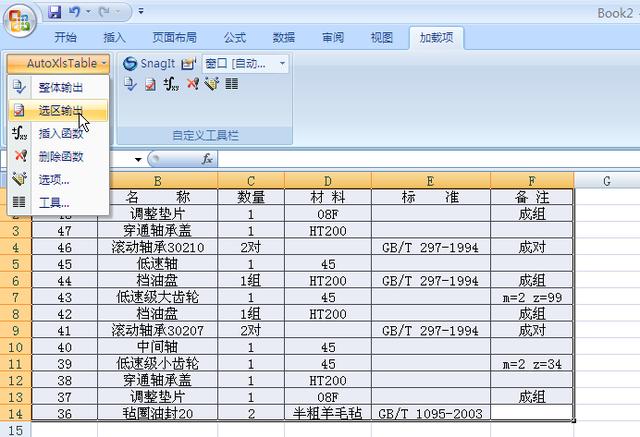This screenshot has width=640, height=437.
Task: Click the header cell 备 注
Action: [x=532, y=197]
